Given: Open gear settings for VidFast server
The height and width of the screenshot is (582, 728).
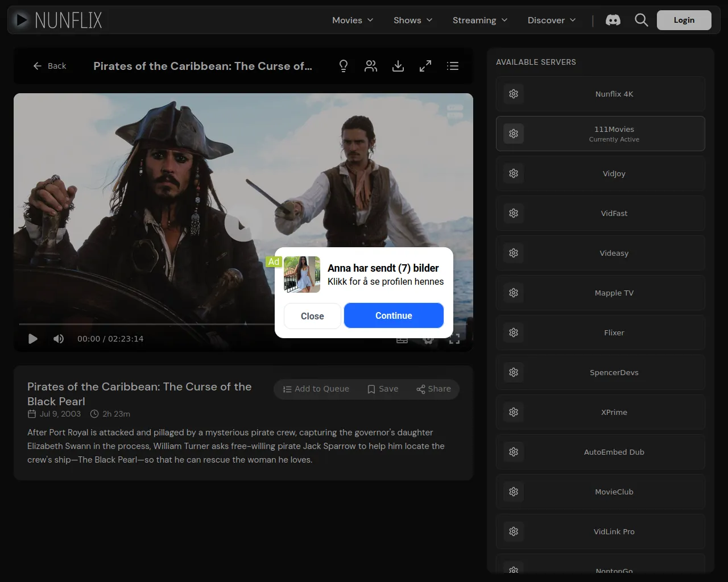Looking at the screenshot, I should 514,213.
